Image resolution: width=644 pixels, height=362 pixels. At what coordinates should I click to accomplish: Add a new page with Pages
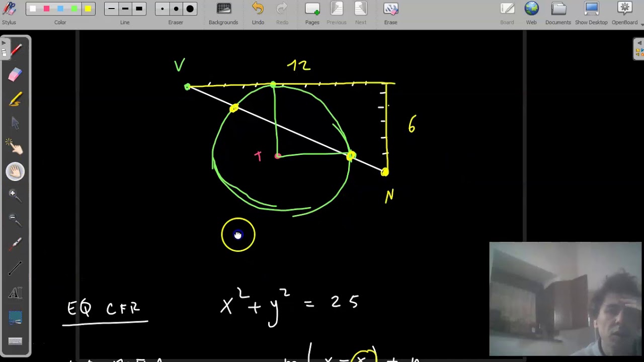click(312, 14)
